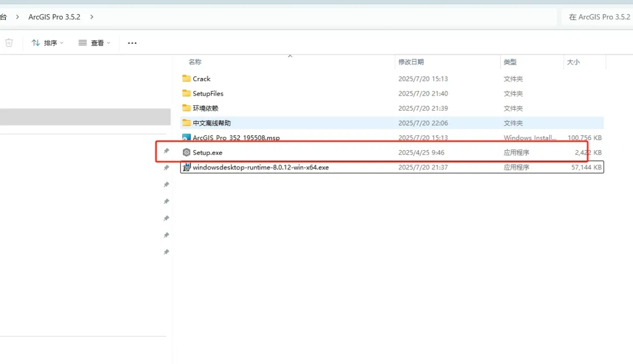Click windowsdesktop-runtime-8.0.12-win-x64.exe file name
Image resolution: width=633 pixels, height=364 pixels.
coord(261,167)
